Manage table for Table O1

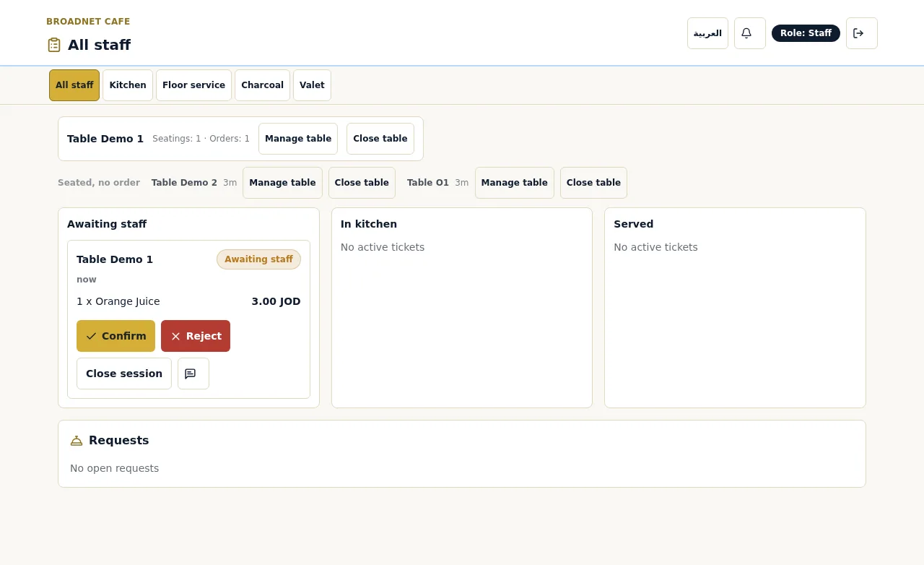coord(515,183)
